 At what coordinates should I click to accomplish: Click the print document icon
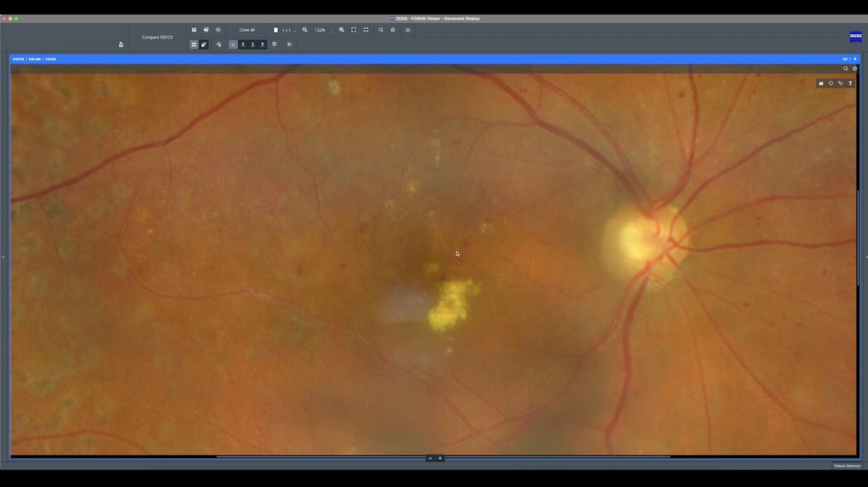206,29
